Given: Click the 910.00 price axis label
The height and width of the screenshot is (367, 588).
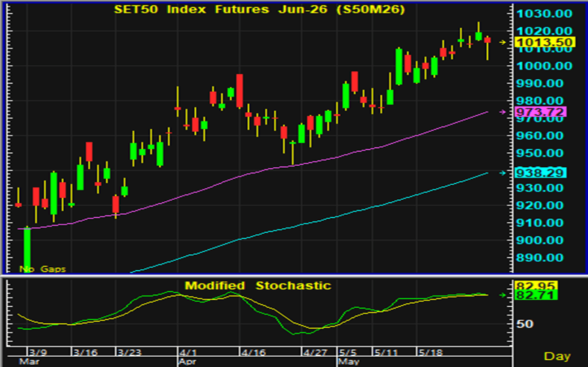Looking at the screenshot, I should tap(540, 223).
